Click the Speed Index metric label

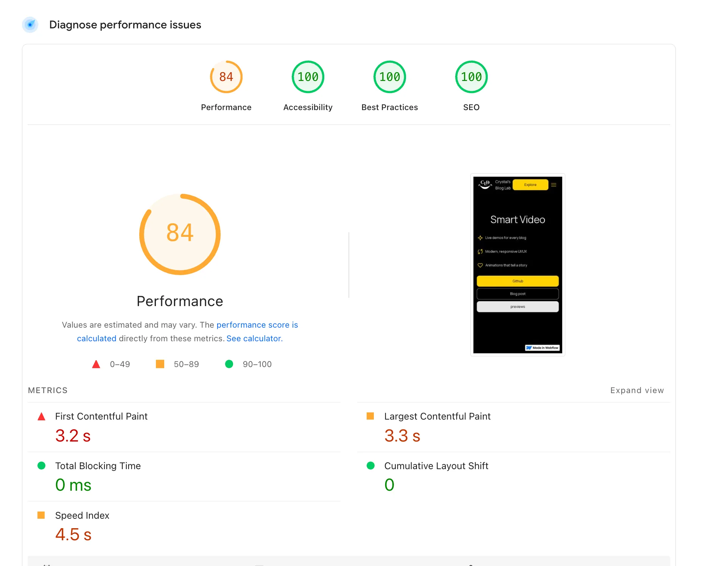(82, 516)
